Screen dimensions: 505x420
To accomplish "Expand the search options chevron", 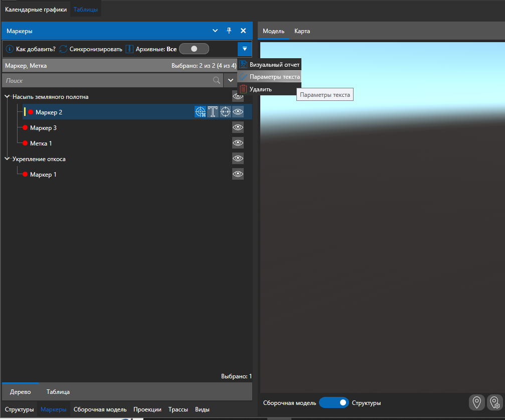I will pos(231,80).
